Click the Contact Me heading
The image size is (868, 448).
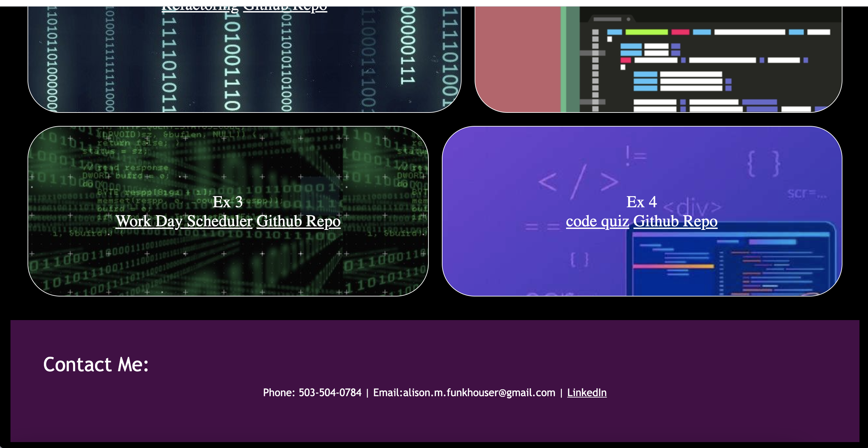click(96, 364)
